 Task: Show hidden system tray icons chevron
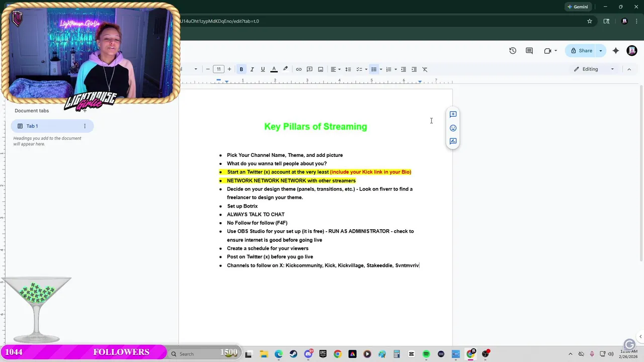[570, 354]
